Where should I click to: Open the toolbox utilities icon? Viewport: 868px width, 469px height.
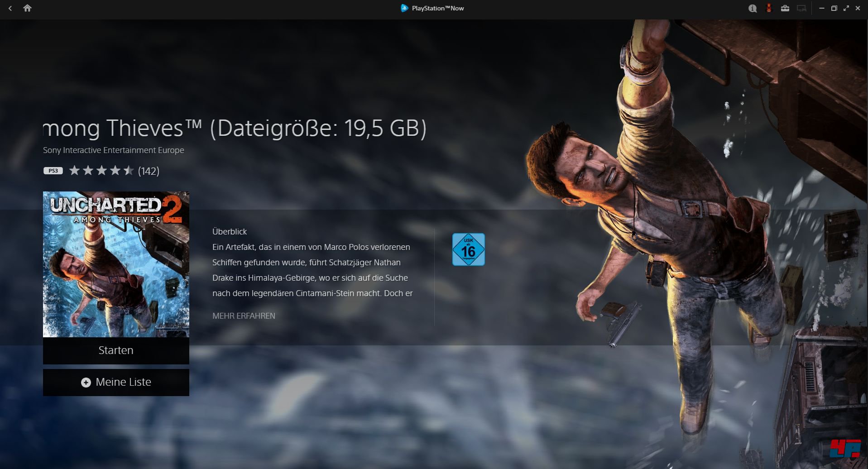(786, 8)
